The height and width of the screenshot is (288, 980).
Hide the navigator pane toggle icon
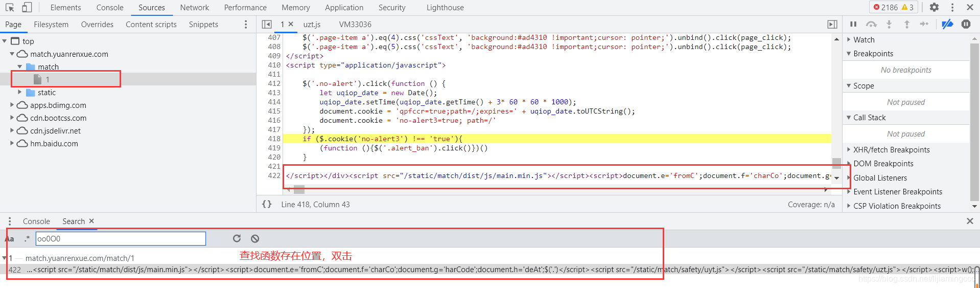267,24
